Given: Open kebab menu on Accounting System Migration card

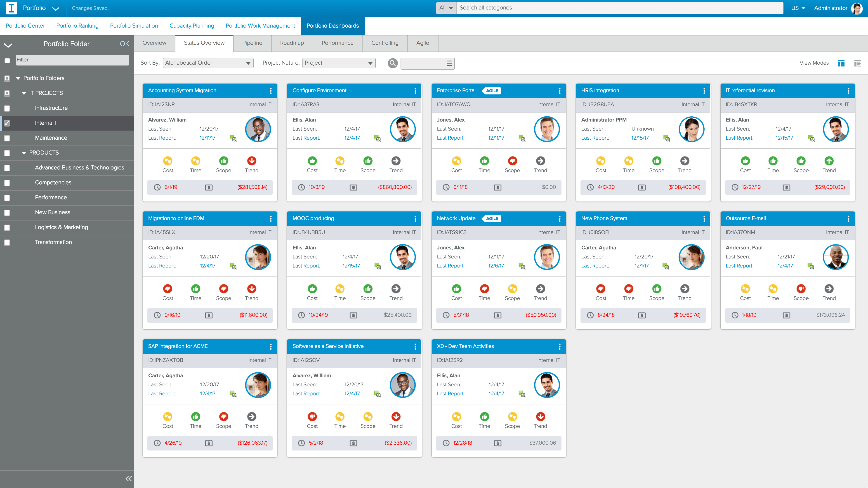Looking at the screenshot, I should pyautogui.click(x=271, y=91).
